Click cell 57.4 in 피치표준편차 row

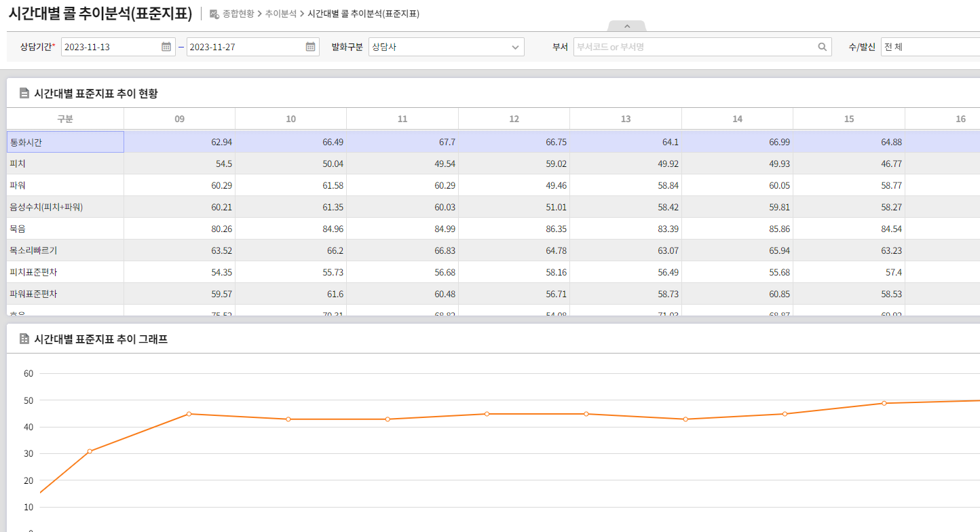[849, 272]
